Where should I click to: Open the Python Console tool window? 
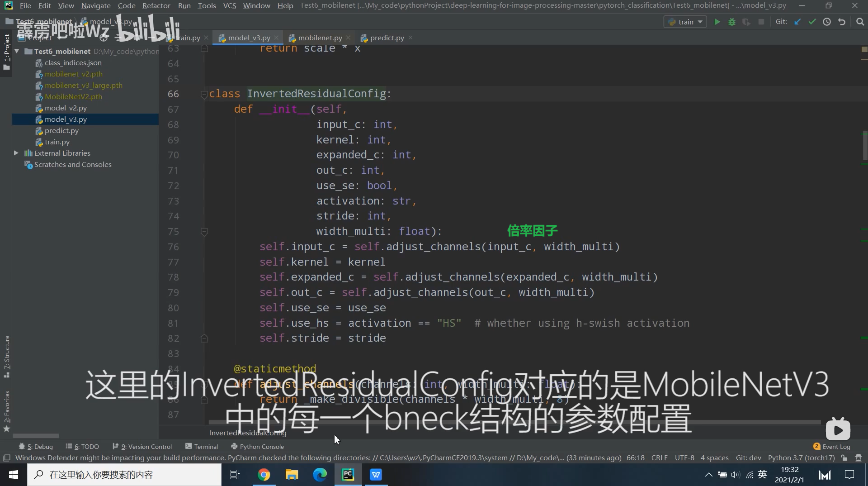pos(261,447)
